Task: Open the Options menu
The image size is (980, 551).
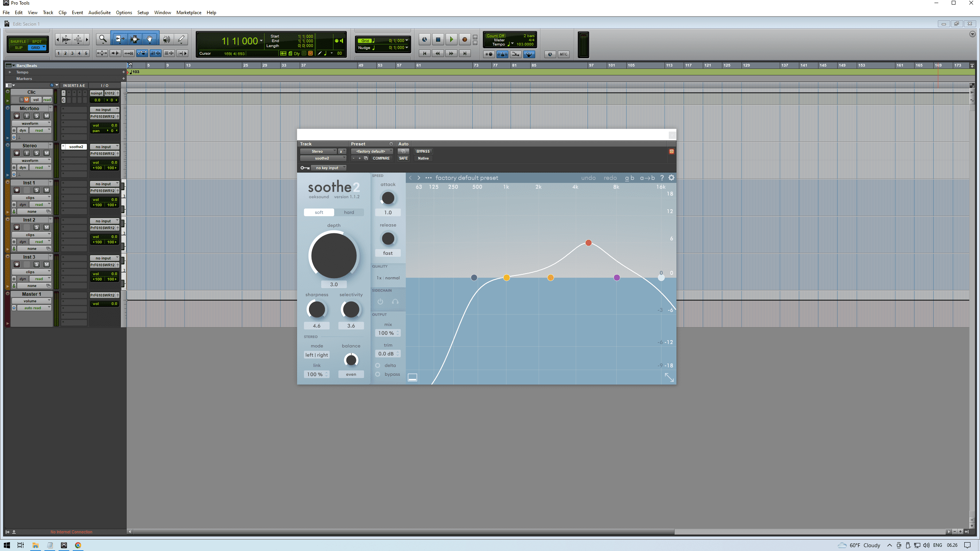Action: [x=124, y=12]
